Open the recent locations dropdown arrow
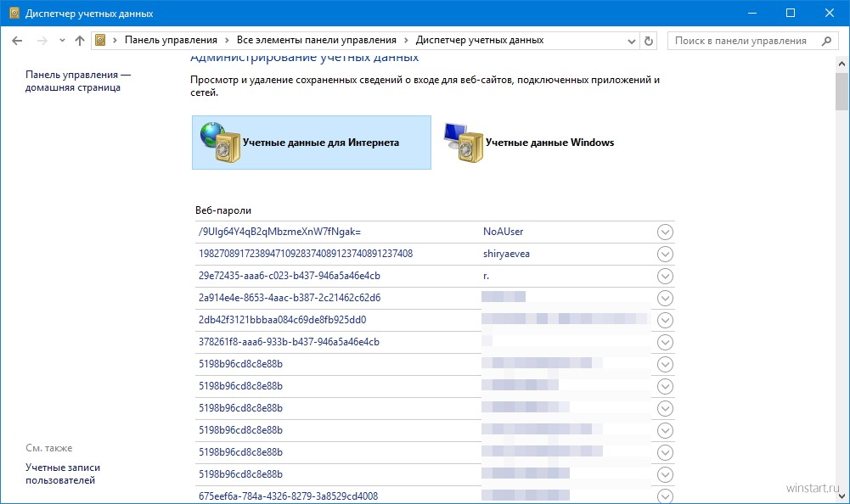850x504 pixels. pyautogui.click(x=62, y=41)
